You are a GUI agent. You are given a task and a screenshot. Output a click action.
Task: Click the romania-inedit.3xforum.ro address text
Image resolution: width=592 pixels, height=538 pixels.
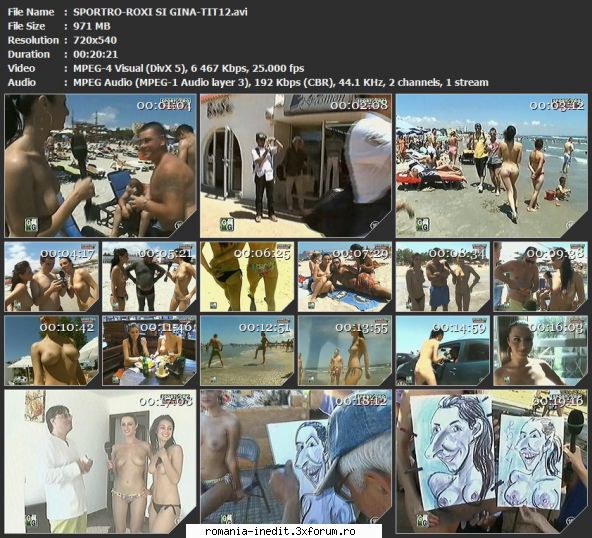pyautogui.click(x=280, y=531)
